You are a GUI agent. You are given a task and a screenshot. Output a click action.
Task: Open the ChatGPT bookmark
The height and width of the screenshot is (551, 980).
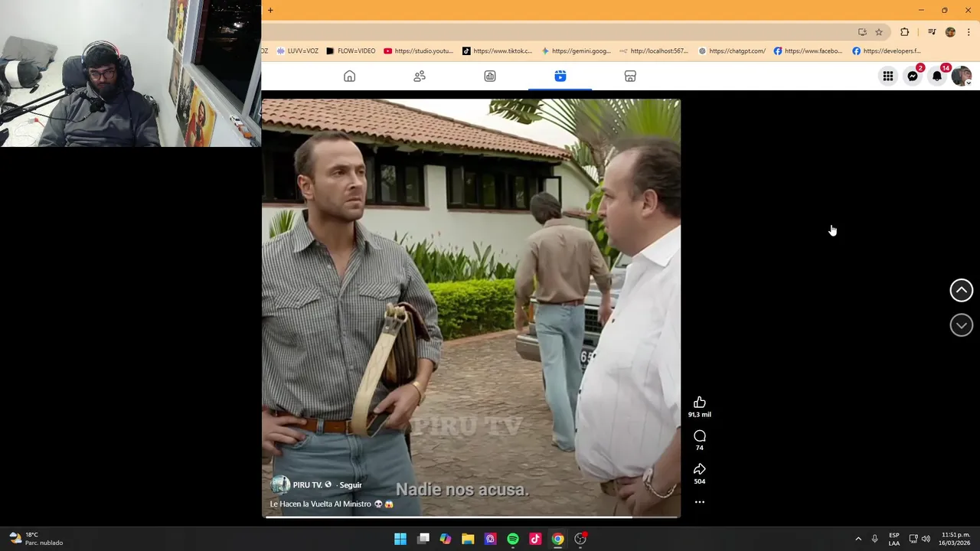pos(732,51)
